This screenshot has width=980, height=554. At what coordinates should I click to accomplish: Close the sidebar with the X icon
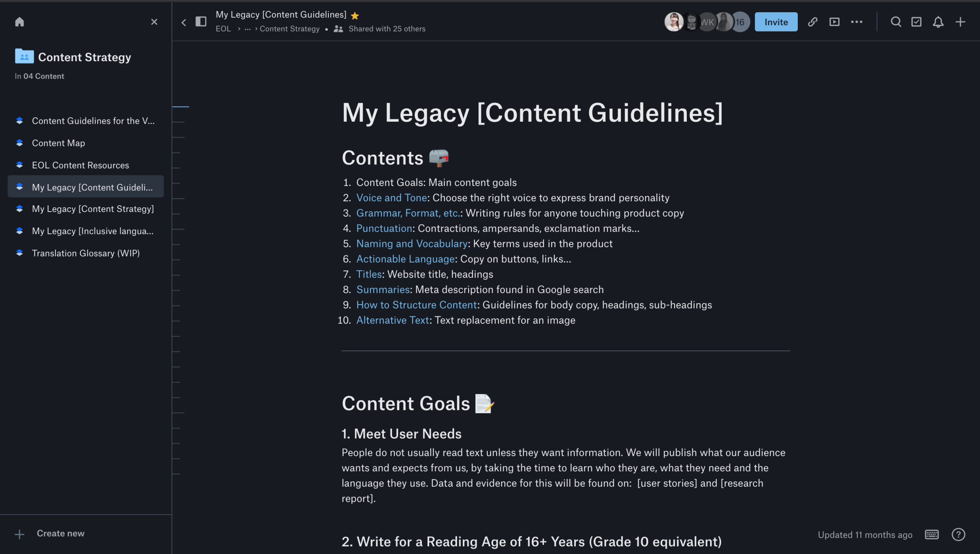(154, 22)
